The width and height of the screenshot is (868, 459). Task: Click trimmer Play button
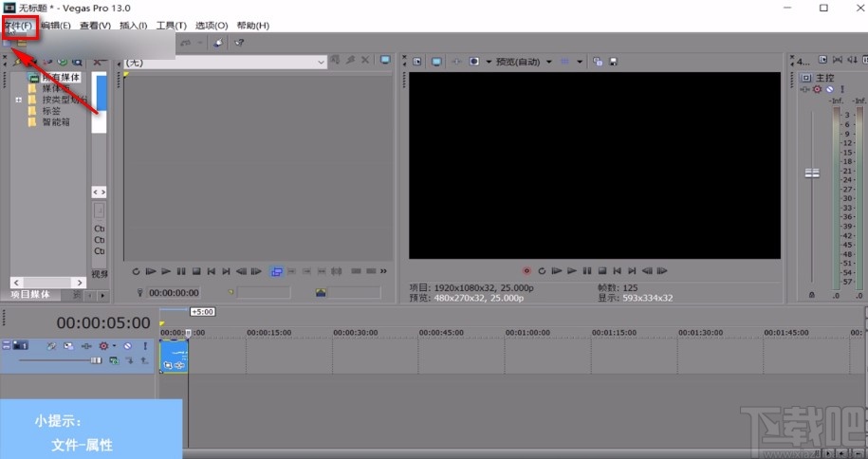165,271
